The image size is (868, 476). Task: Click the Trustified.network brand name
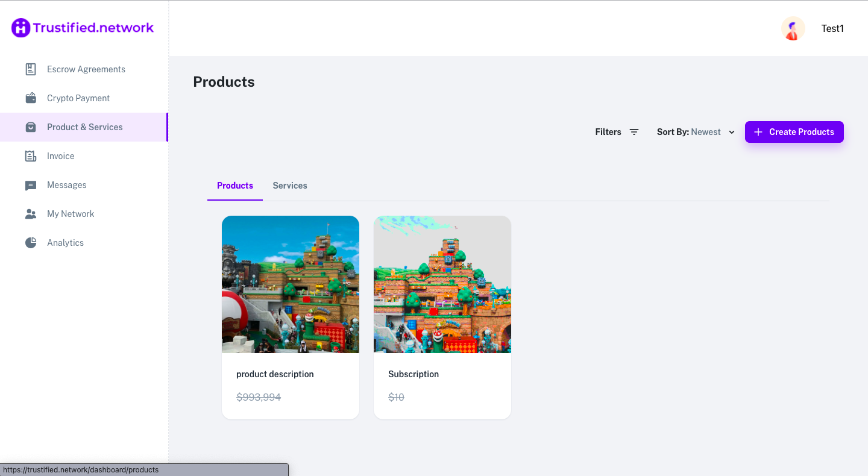93,28
